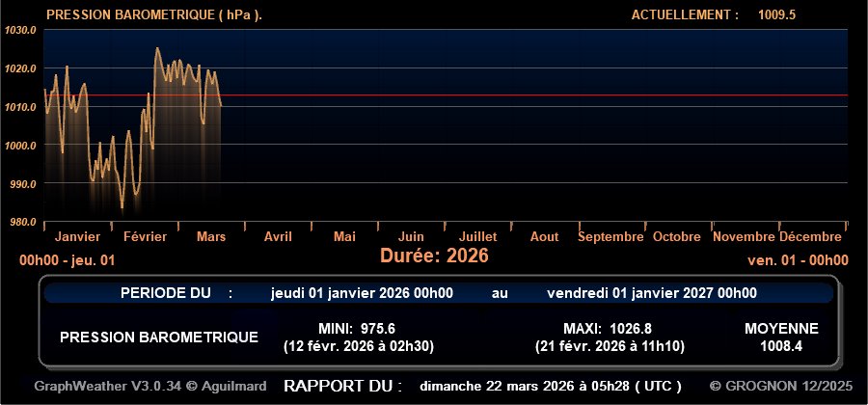Click the pressure curve peak in February
This screenshot has height=405, width=868.
[x=157, y=48]
